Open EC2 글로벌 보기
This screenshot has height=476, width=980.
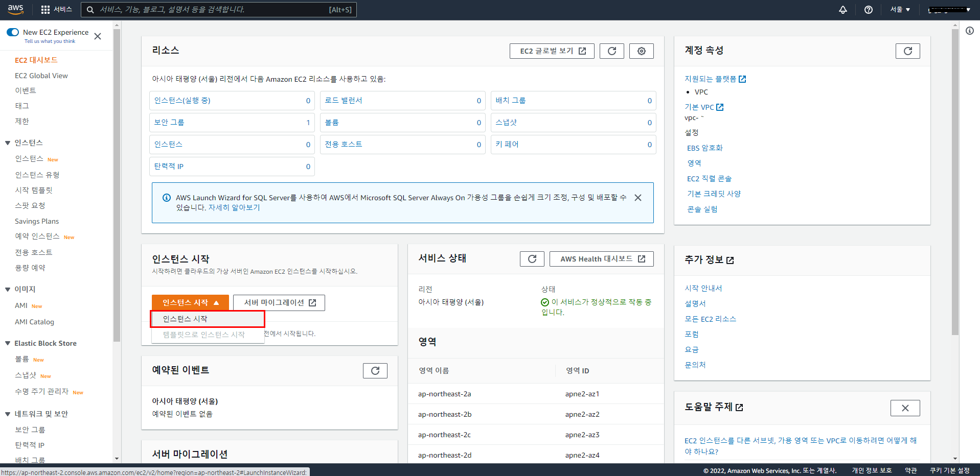coord(552,51)
